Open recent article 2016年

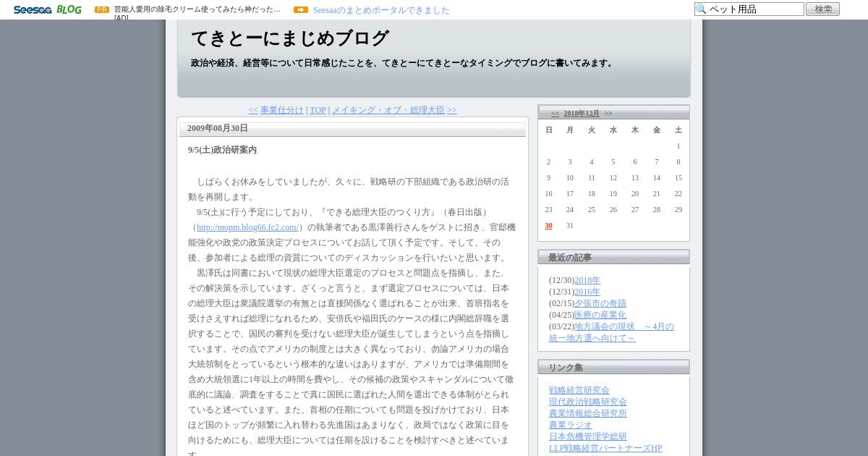[x=587, y=292]
